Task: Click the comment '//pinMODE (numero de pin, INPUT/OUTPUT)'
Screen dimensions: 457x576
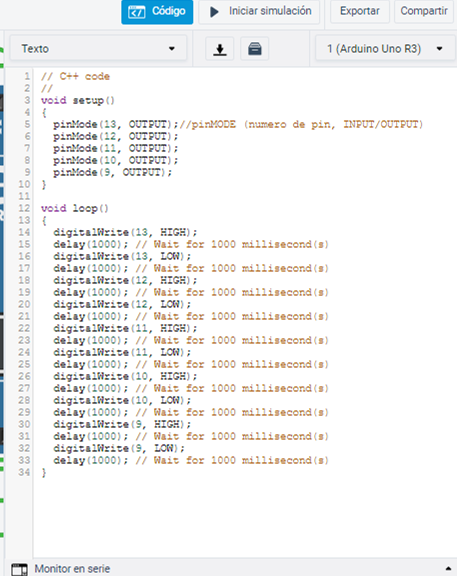Action: [301, 125]
